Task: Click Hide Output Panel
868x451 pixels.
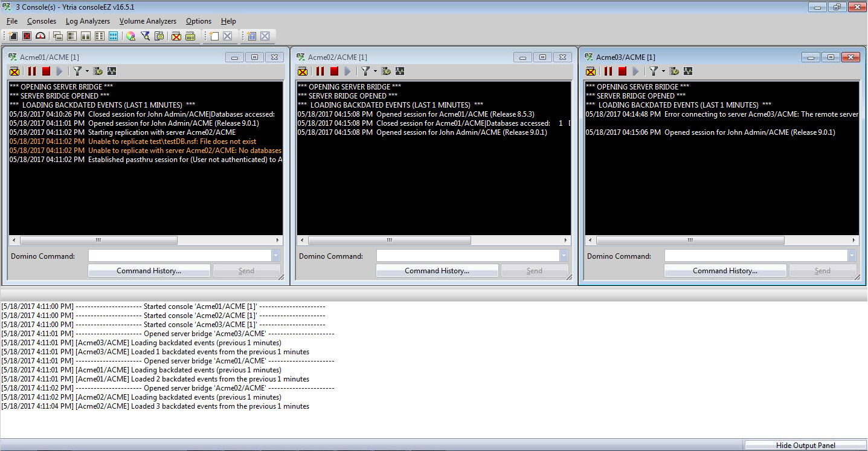Action: tap(807, 445)
